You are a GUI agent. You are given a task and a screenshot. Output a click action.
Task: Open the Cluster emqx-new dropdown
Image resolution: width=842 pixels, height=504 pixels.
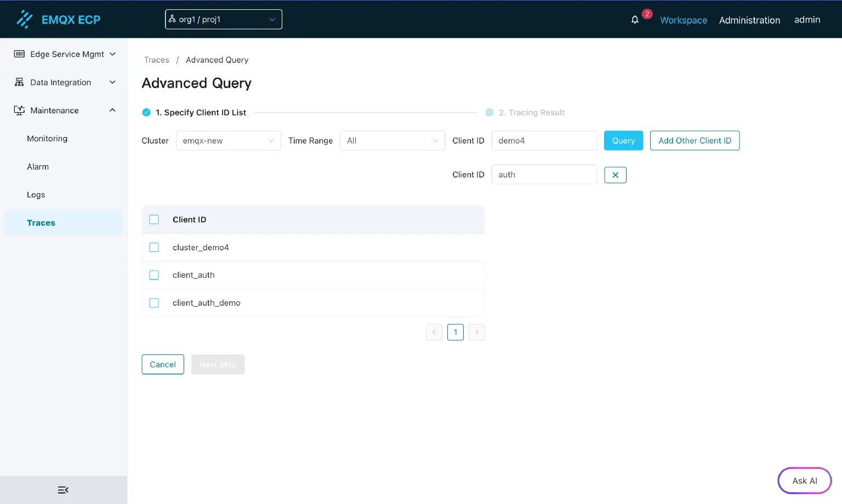[228, 141]
